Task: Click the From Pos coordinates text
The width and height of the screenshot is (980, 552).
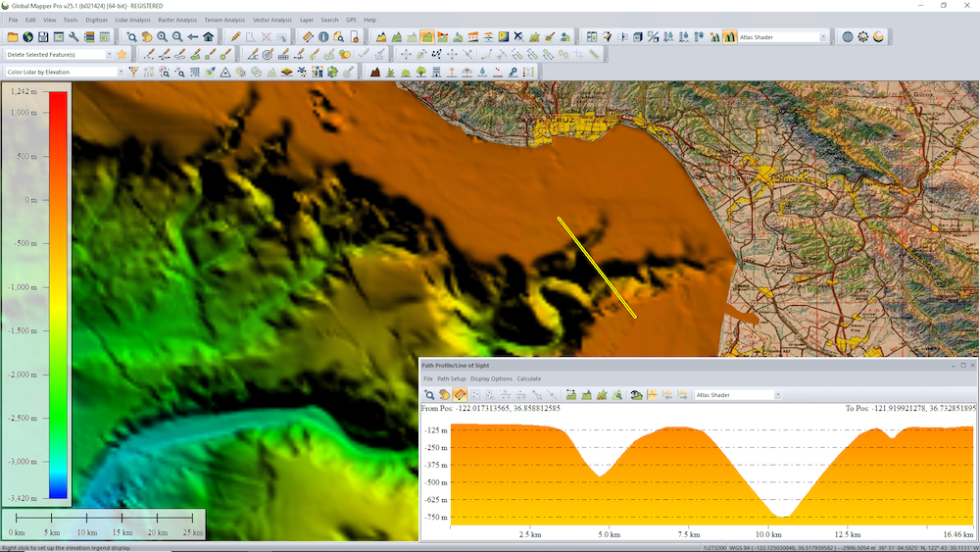Action: [x=491, y=408]
